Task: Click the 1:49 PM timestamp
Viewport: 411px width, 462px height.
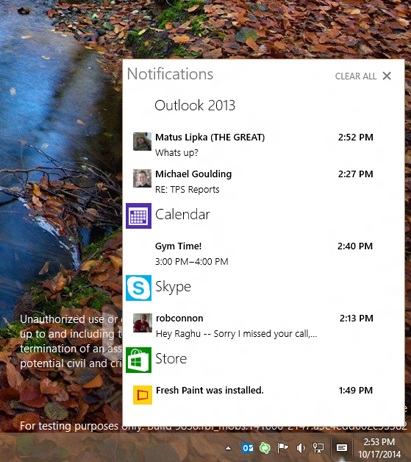Action: click(356, 390)
